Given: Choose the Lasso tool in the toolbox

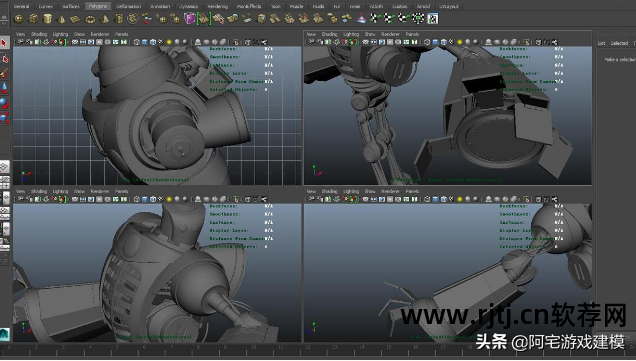Looking at the screenshot, I should click(4, 59).
